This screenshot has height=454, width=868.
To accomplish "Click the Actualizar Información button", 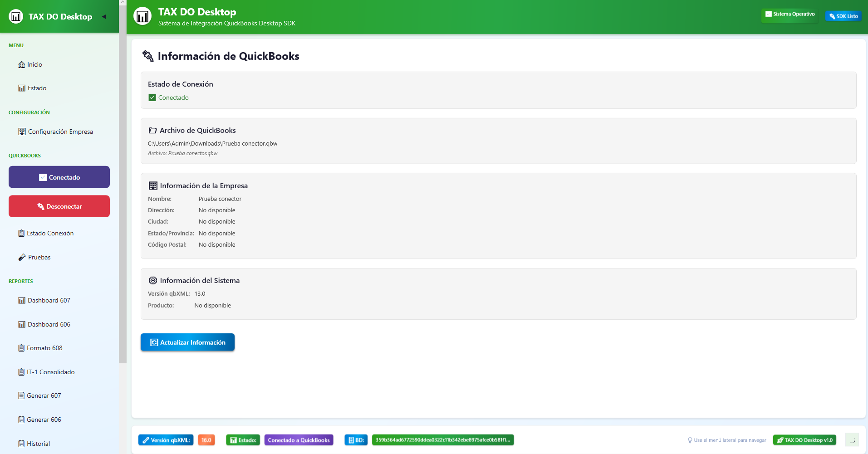I will pyautogui.click(x=187, y=342).
